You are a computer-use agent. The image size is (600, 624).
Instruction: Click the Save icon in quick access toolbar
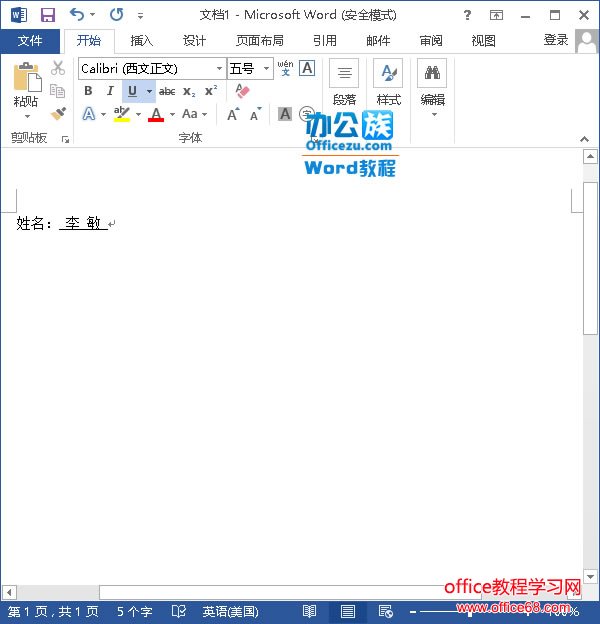click(x=48, y=15)
